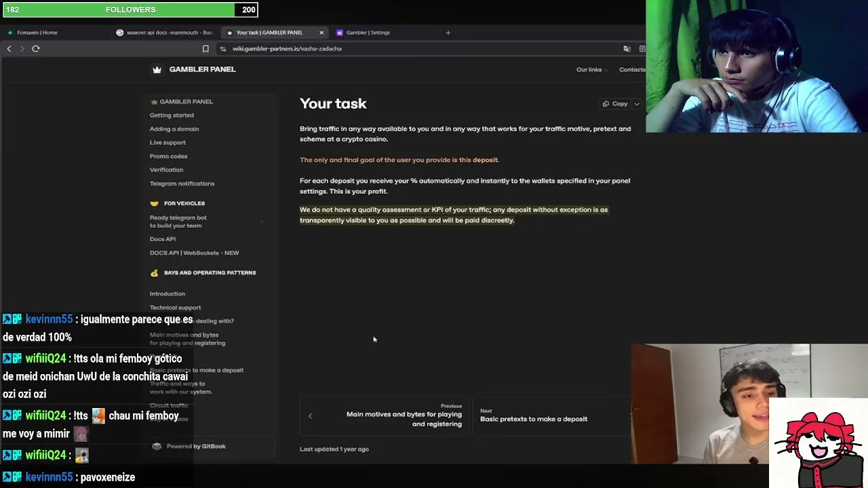
Task: Open site information icon beside the URL
Action: click(x=223, y=49)
